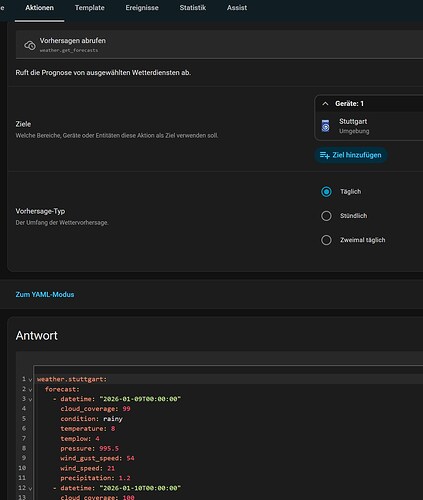Click Ziel hinzufügen button
The image size is (423, 500).
(351, 155)
